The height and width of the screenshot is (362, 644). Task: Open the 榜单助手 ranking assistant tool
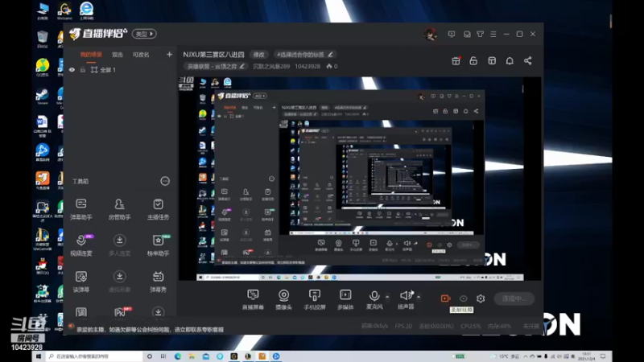coord(158,245)
